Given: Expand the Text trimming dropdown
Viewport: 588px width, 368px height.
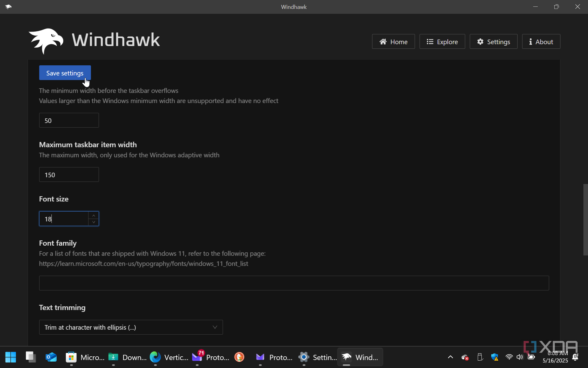Looking at the screenshot, I should click(131, 327).
